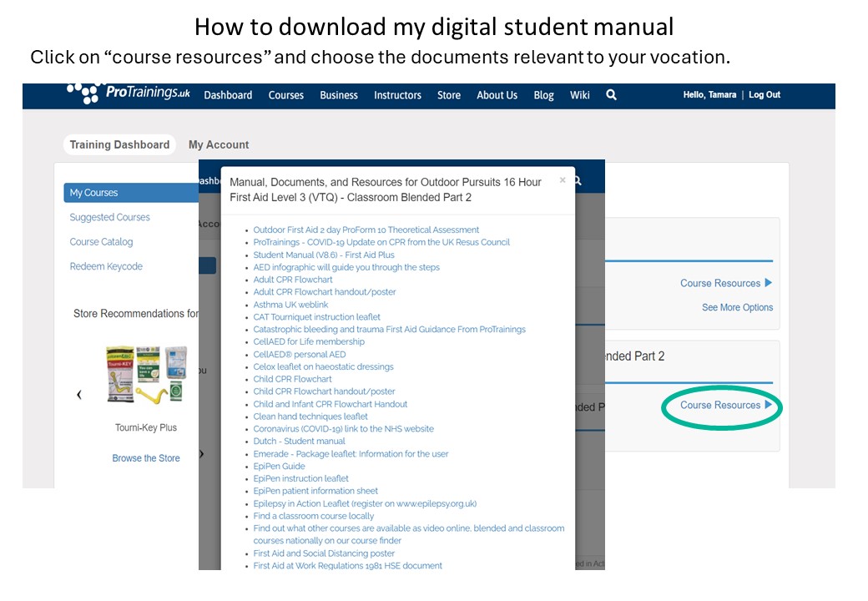Open the Courses menu in navbar

[x=285, y=95]
